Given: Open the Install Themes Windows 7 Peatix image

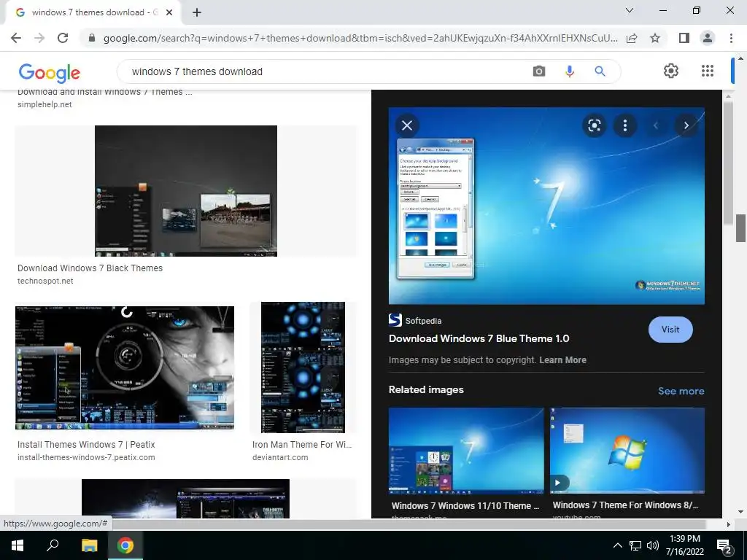Looking at the screenshot, I should [125, 367].
